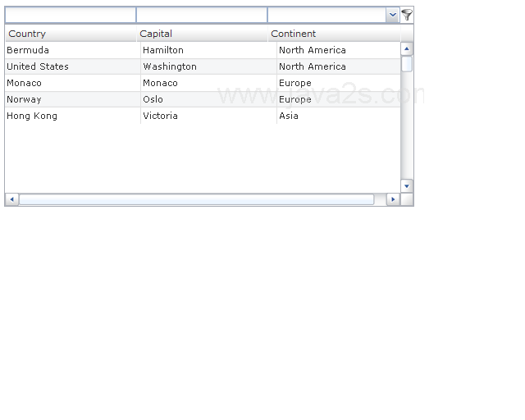Click the funnel filter icon
This screenshot has height=420, width=525.
[407, 15]
